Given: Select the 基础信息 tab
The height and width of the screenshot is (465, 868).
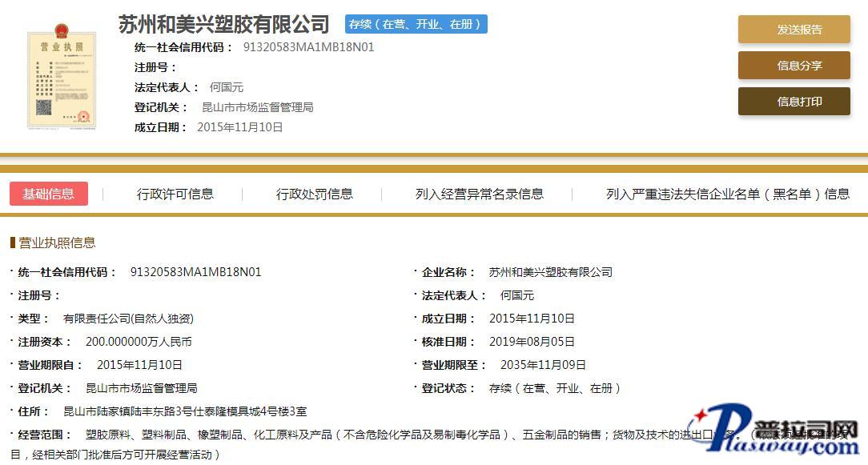Looking at the screenshot, I should pos(49,194).
